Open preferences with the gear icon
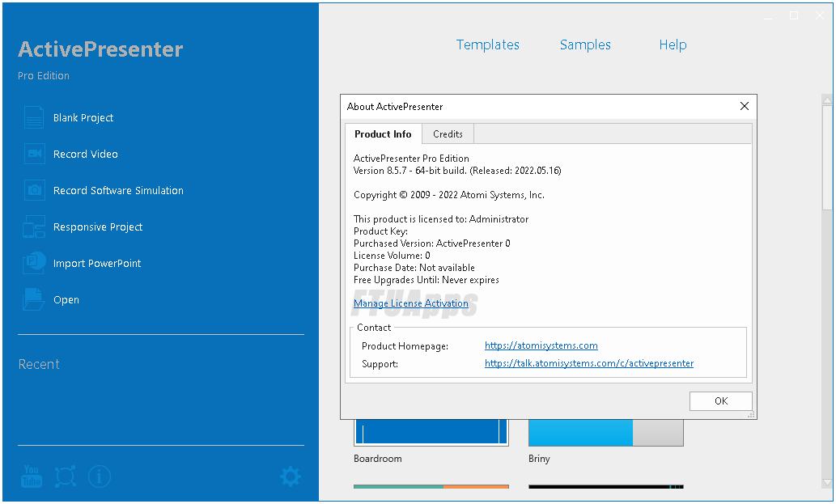 (x=291, y=476)
